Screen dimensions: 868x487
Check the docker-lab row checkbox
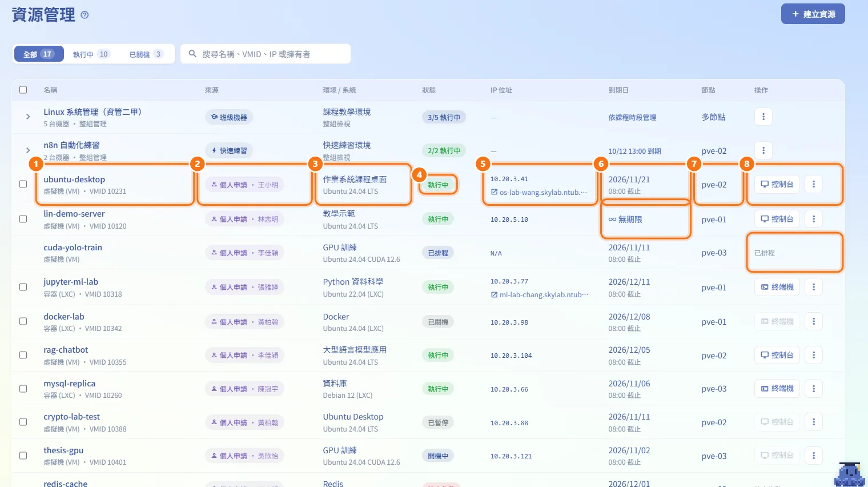click(23, 321)
